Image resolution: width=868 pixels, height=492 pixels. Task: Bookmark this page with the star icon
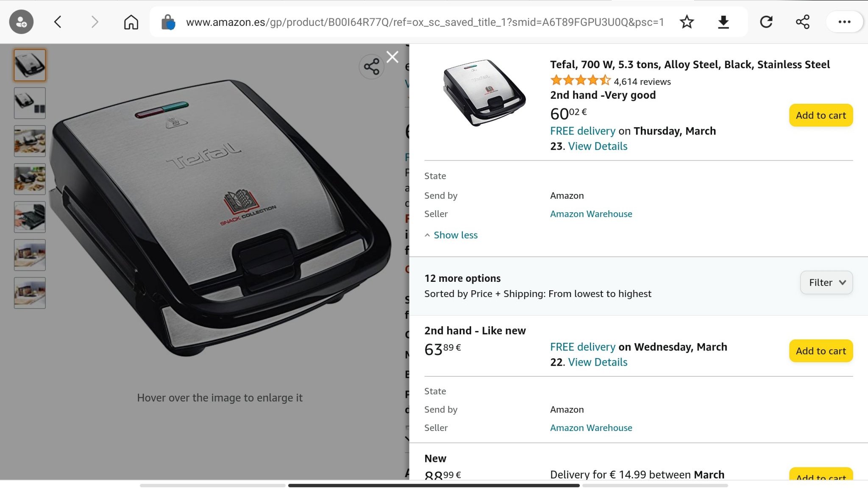coord(687,22)
